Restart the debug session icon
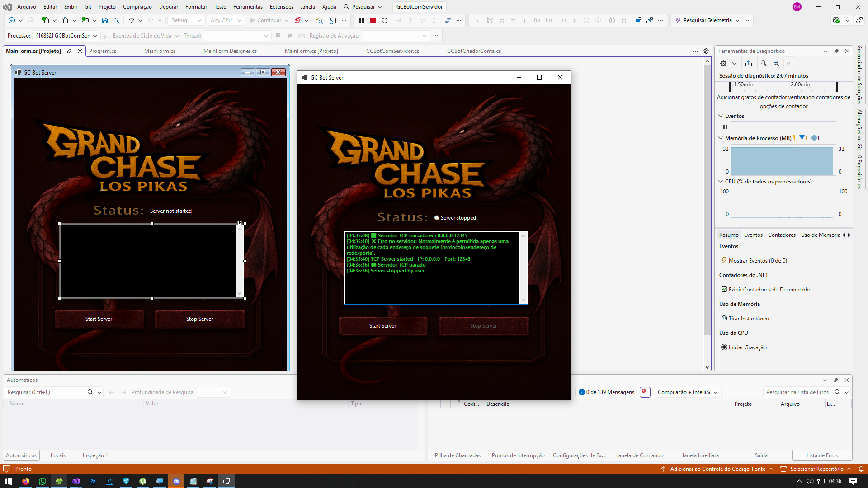Image resolution: width=868 pixels, height=488 pixels. [x=385, y=20]
